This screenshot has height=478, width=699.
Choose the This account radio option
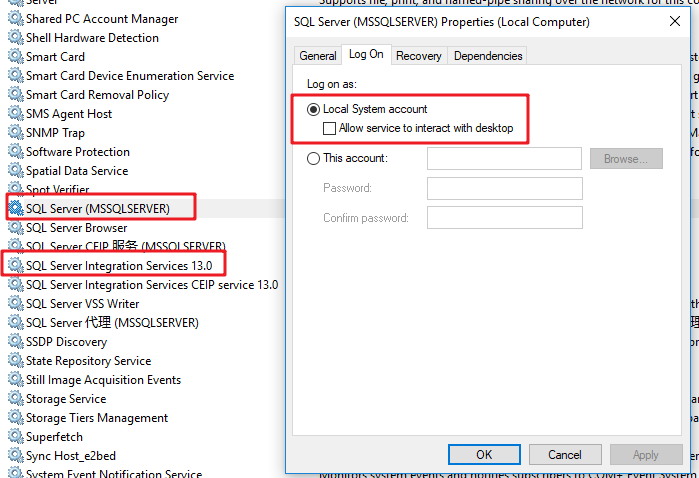[x=314, y=158]
